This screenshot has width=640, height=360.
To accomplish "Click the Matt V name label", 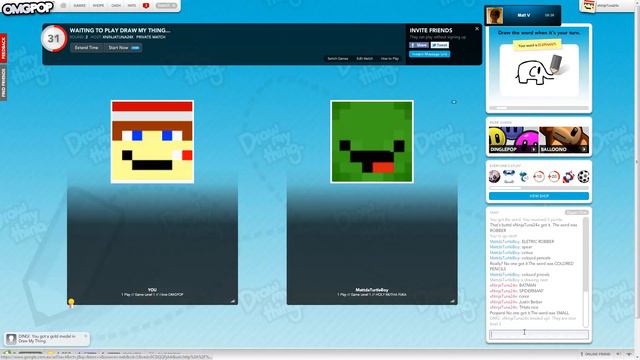I will [x=524, y=15].
